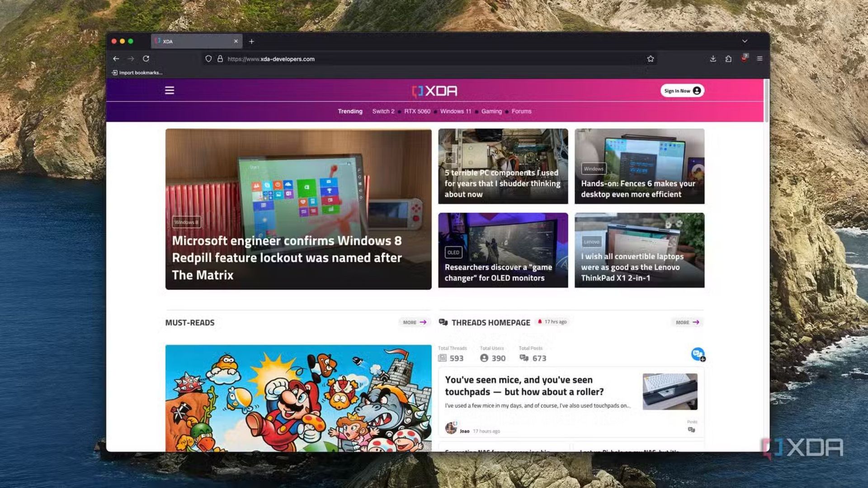
Task: Click MORE next to Must-Reads
Action: [x=415, y=322]
